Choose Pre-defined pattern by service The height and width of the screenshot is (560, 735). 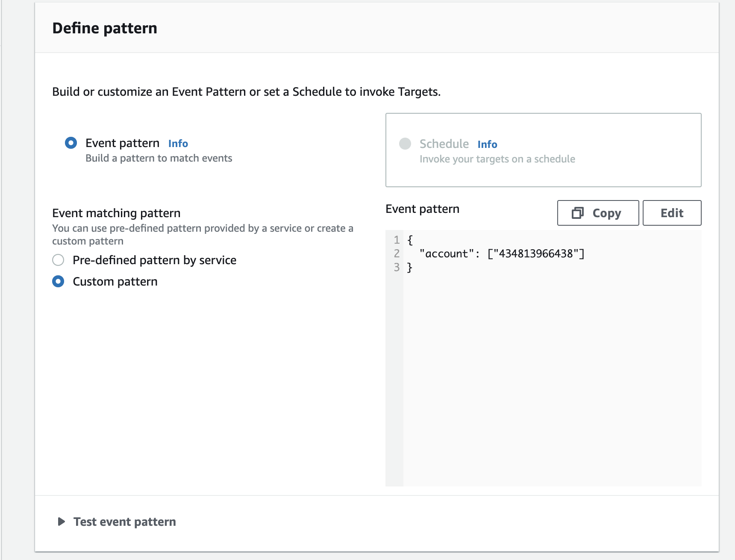coord(58,259)
